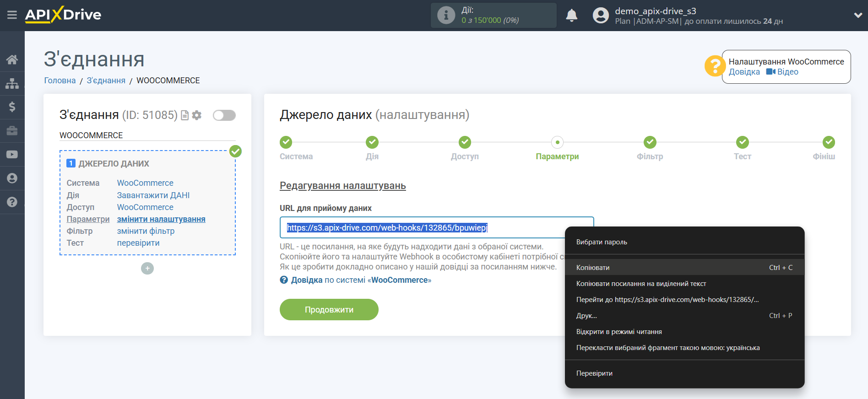Click the green check on data source block
Viewport: 868px width, 399px height.
coord(235,151)
